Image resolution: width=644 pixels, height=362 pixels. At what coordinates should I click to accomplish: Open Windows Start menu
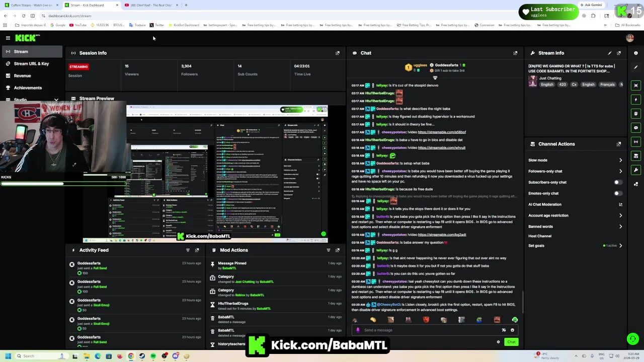(x=8, y=356)
